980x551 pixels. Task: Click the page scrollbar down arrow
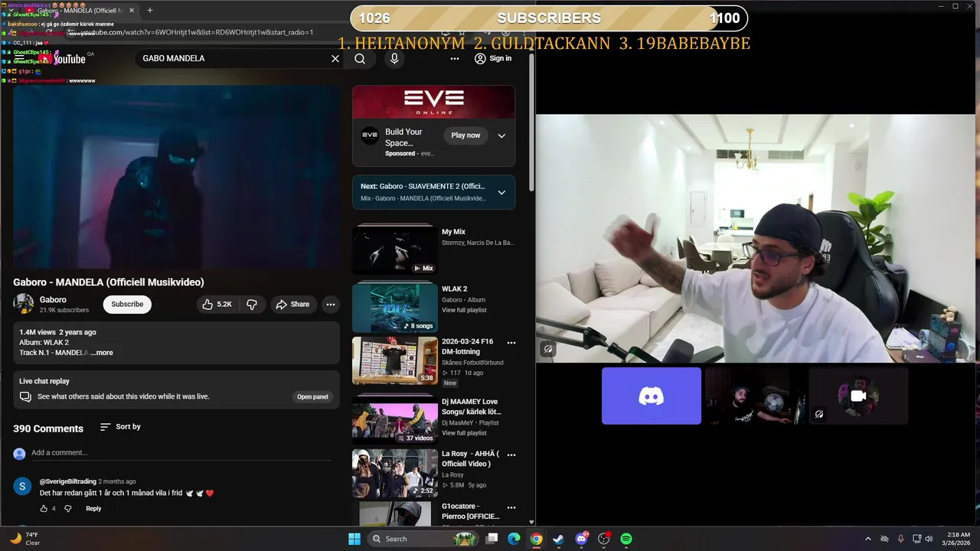[x=531, y=522]
